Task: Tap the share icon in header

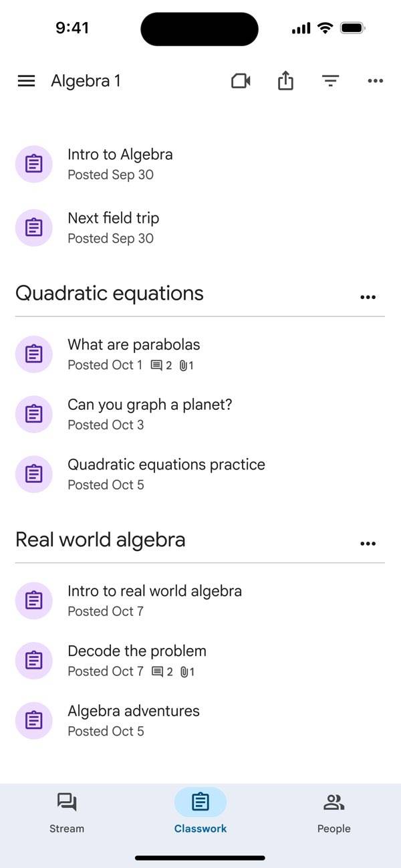Action: click(285, 82)
